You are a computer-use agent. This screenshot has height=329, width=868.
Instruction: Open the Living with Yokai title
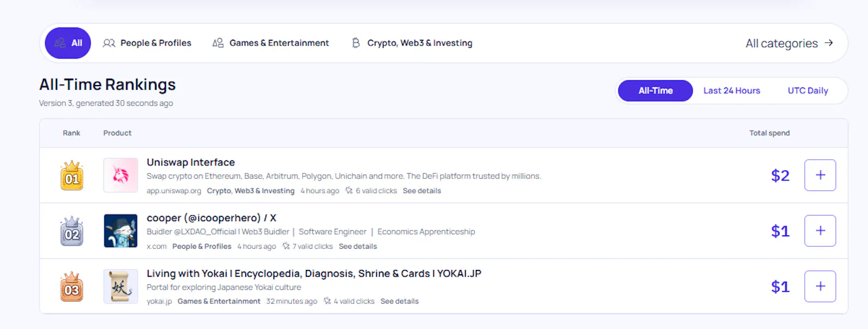[314, 273]
